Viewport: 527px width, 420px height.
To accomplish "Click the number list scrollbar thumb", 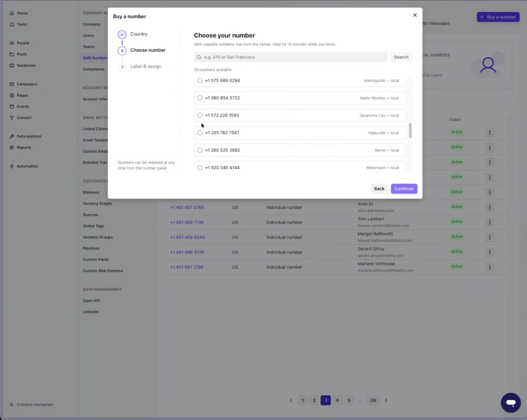I will coord(410,130).
